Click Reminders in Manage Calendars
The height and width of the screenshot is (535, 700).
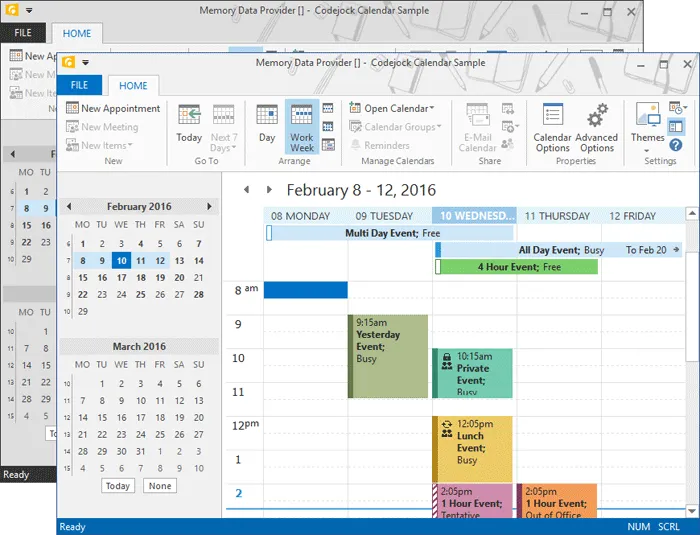[379, 145]
